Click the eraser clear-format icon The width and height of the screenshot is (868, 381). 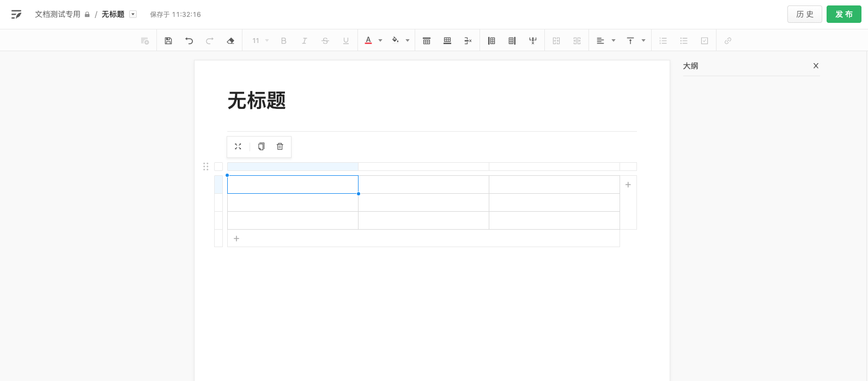point(230,41)
